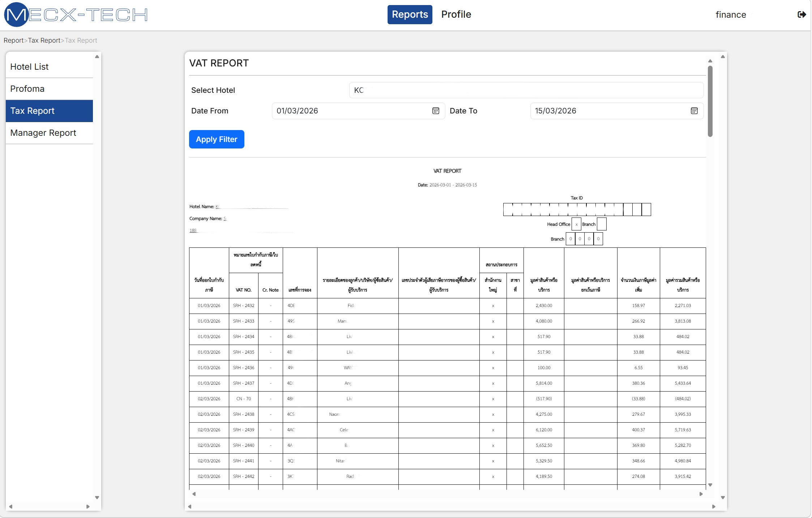Click Tax Report breadcrumb link
The image size is (812, 518).
point(44,40)
